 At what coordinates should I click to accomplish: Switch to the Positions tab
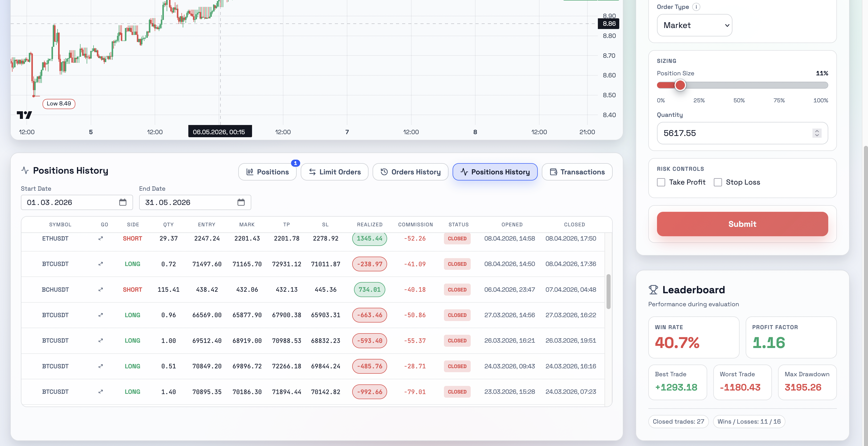268,172
